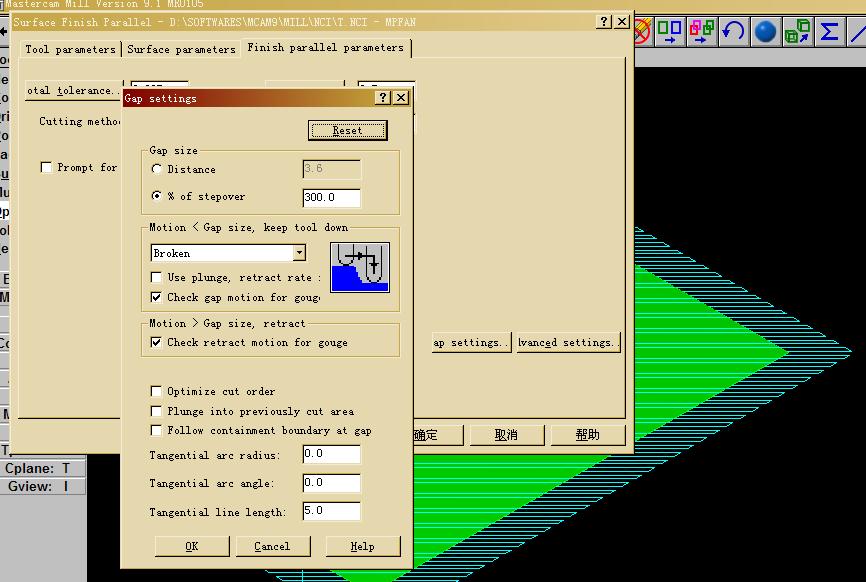Click the Cplane: T status button
This screenshot has height=582, width=866.
(x=43, y=468)
